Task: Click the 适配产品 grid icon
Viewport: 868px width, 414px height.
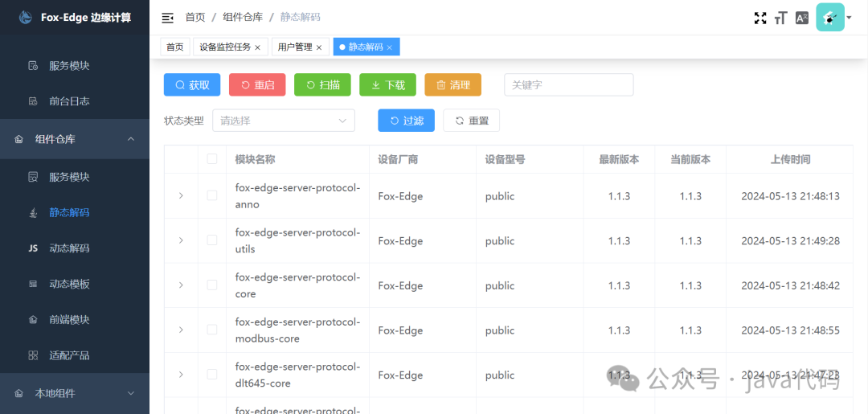Action: (x=33, y=355)
